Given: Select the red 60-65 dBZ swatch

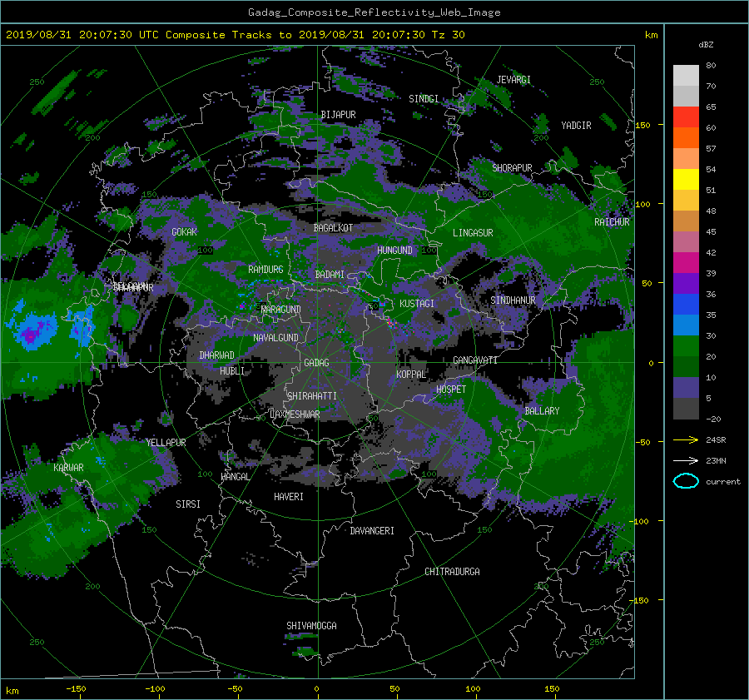Looking at the screenshot, I should click(686, 117).
